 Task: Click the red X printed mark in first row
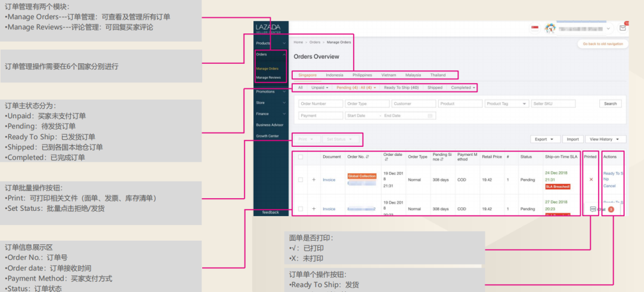[591, 179]
